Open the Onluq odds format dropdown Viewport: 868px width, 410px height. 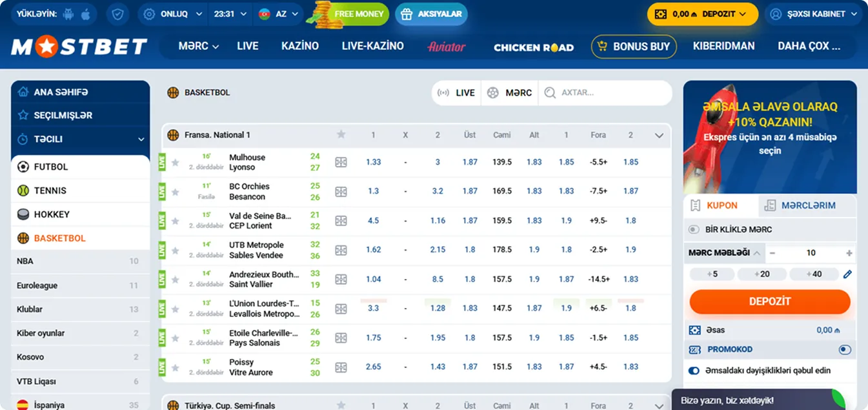click(x=173, y=14)
